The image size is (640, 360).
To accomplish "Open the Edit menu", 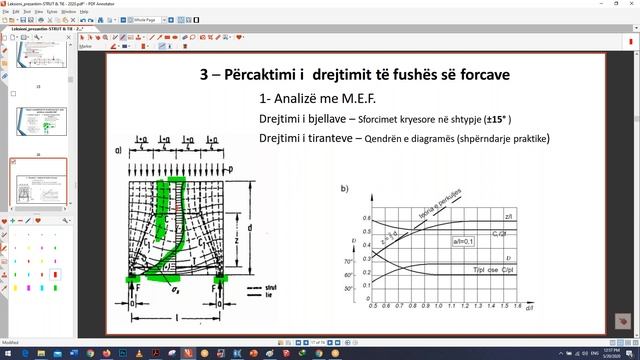I will click(x=16, y=12).
